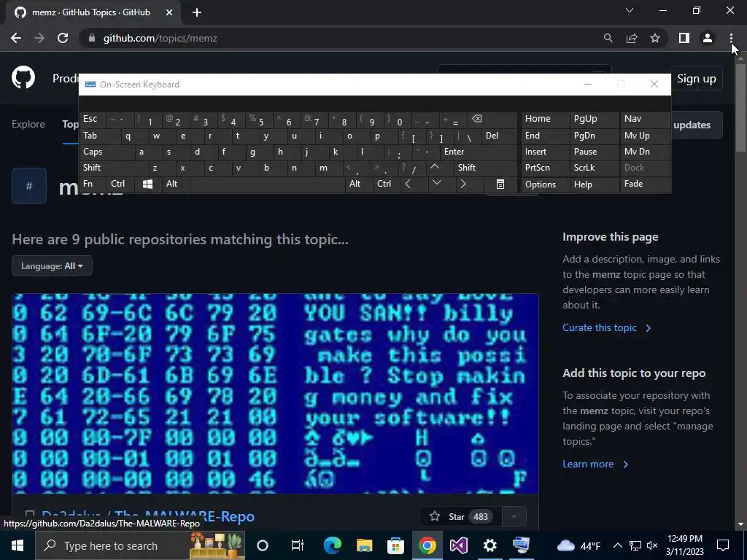The width and height of the screenshot is (747, 560).
Task: Click the github.com/topics/memz address bar
Action: (x=343, y=38)
